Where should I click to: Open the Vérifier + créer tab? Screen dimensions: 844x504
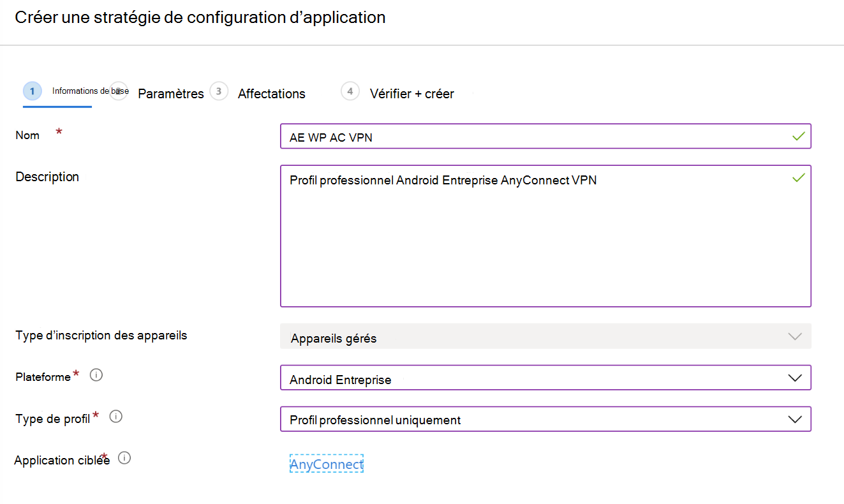point(412,94)
